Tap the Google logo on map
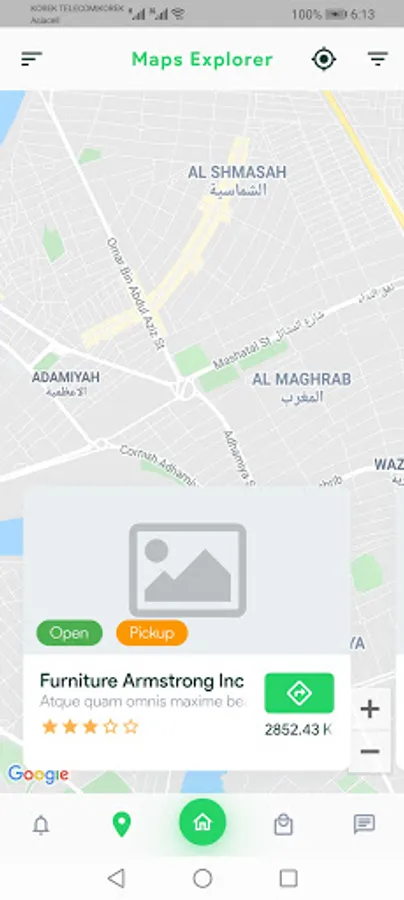The height and width of the screenshot is (900, 404). (38, 774)
